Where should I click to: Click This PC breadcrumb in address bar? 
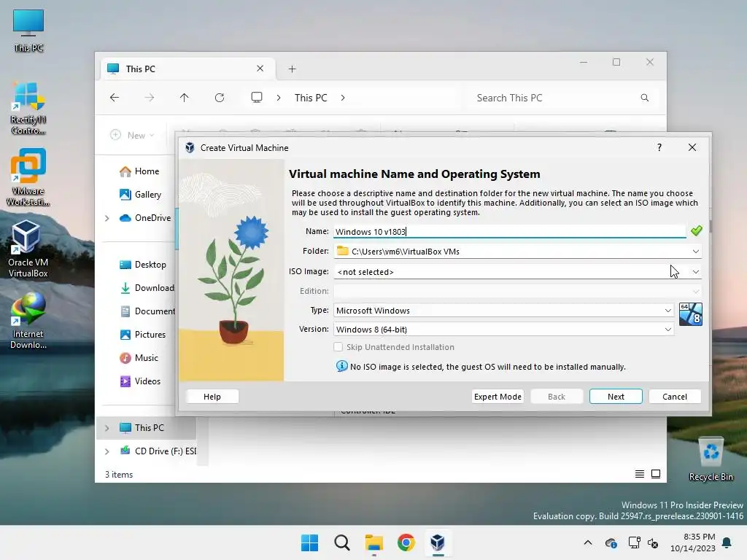[x=311, y=98]
